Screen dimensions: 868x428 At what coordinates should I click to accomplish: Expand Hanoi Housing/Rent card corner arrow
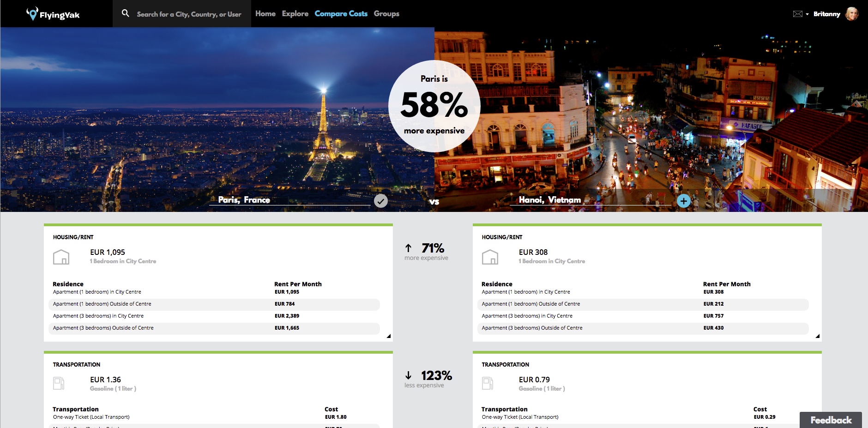coord(817,336)
